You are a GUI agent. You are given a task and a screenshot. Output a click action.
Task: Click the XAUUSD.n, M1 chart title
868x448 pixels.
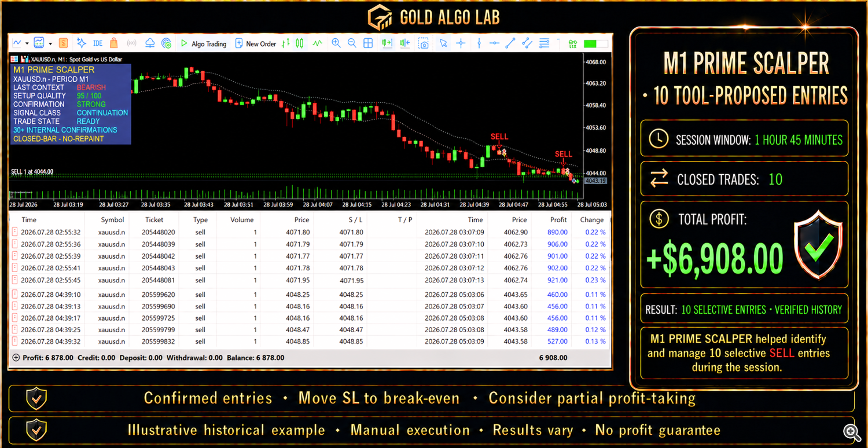[76, 59]
